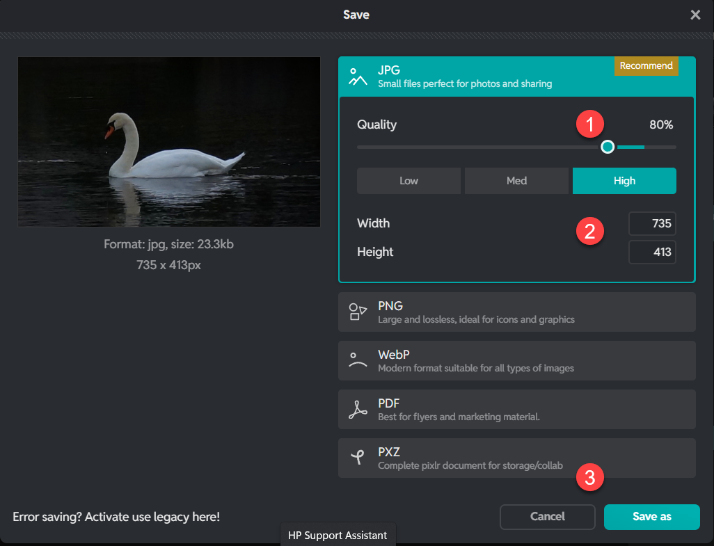Click the WebP format icon
Viewport: 714px width, 546px height.
(x=357, y=361)
